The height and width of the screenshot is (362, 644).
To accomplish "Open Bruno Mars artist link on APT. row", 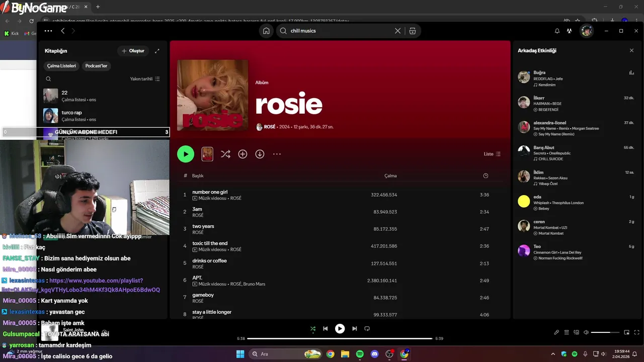I will [255, 284].
